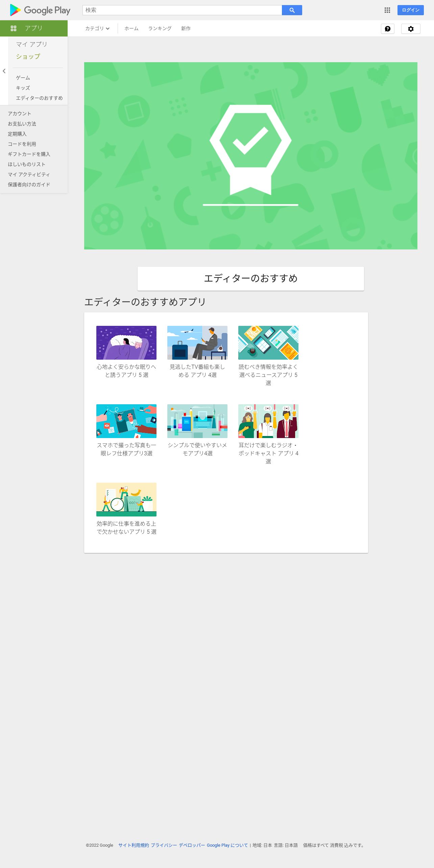Open ギフトカードを購入 link
Screen dimensions: 434x868
29,154
